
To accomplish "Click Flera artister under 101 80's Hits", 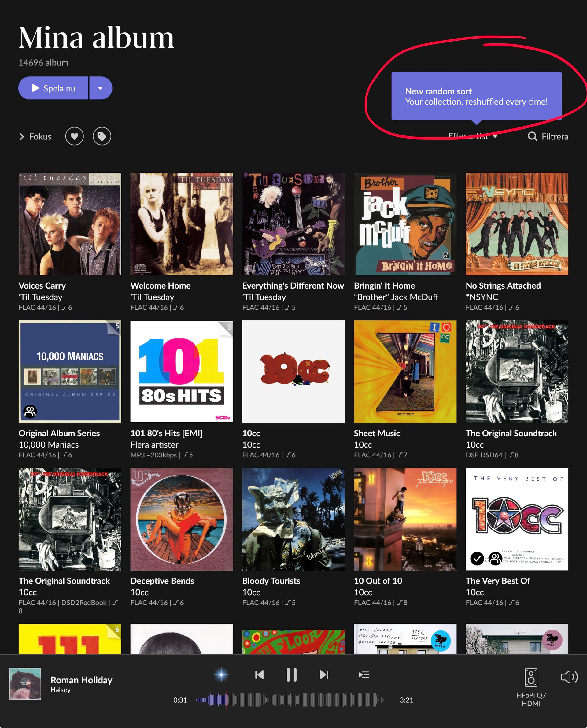I will [154, 445].
